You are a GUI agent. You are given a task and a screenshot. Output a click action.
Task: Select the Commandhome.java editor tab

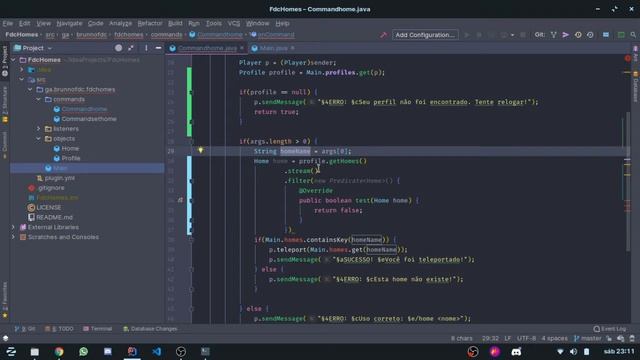coord(207,48)
